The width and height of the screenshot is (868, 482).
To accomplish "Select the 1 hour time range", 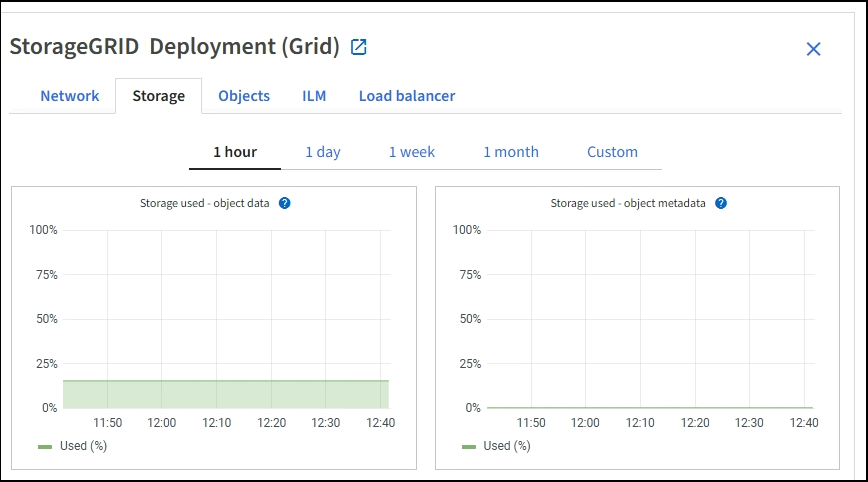I will click(x=235, y=152).
